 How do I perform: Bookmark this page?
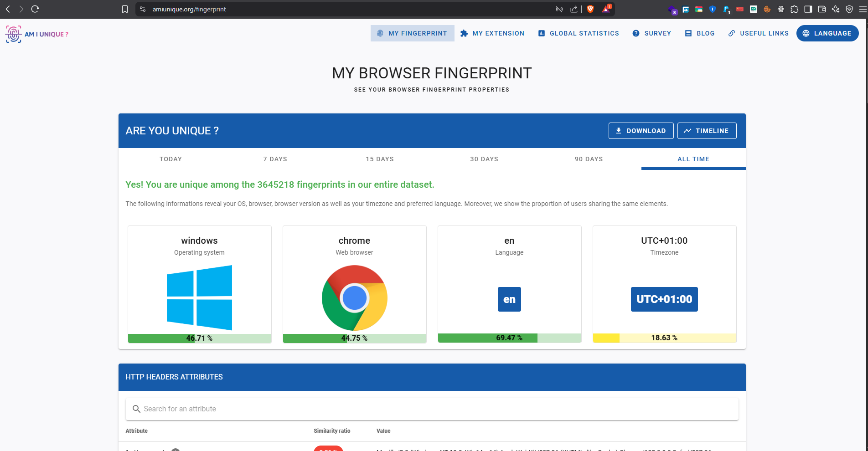point(125,9)
